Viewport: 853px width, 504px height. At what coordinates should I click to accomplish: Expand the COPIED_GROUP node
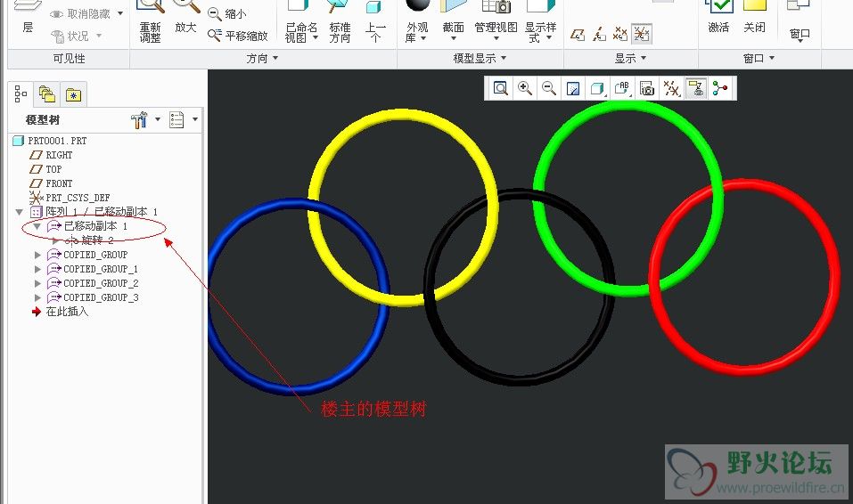pyautogui.click(x=37, y=255)
